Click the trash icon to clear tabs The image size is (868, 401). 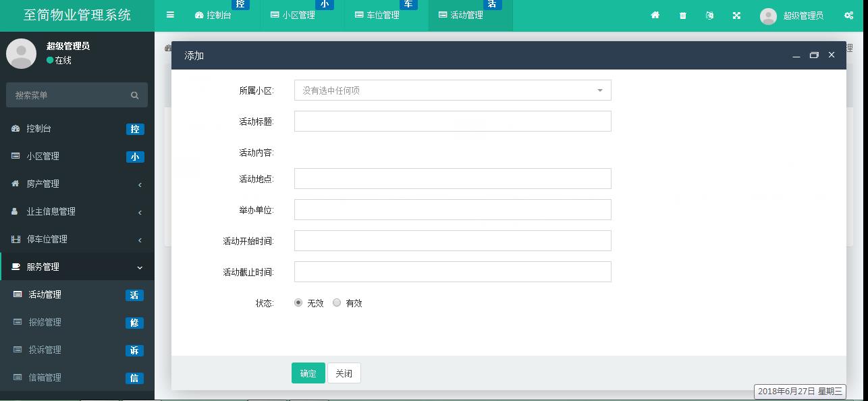tap(682, 15)
